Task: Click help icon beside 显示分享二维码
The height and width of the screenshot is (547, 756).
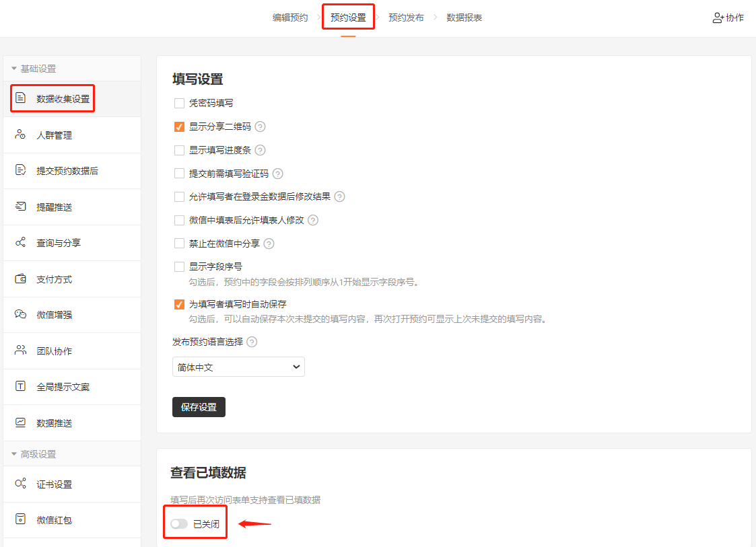Action: click(x=260, y=126)
